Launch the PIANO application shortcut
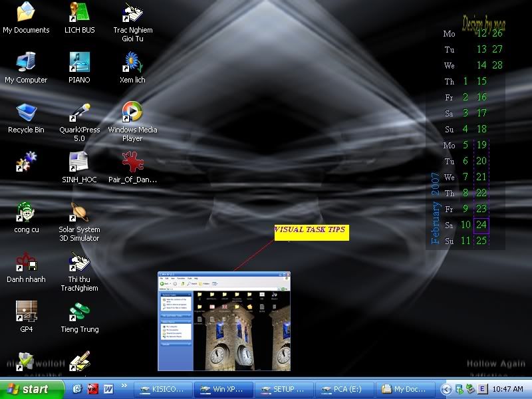The height and width of the screenshot is (399, 532). pos(79,63)
